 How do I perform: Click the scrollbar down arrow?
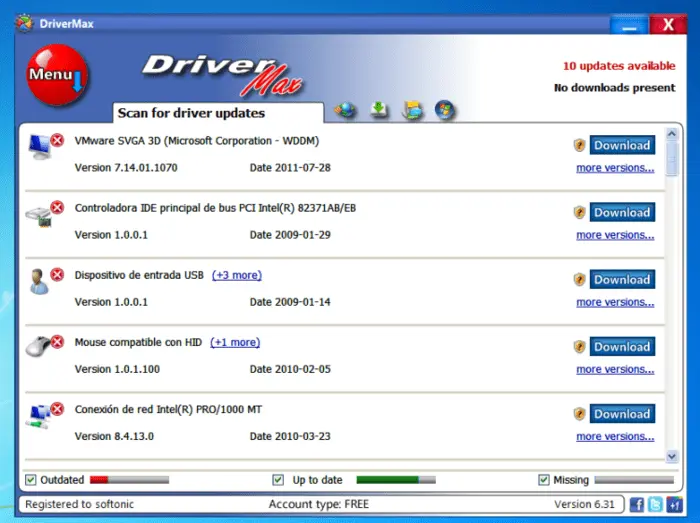click(x=672, y=456)
